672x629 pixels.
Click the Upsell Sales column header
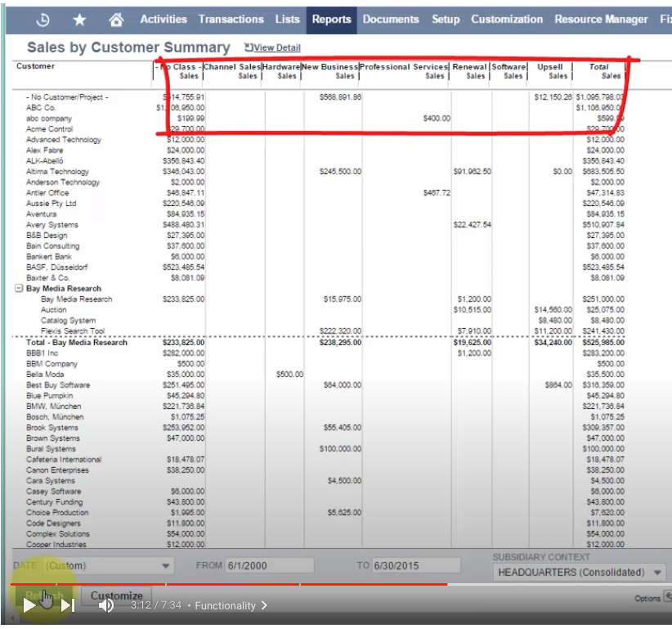[x=550, y=71]
